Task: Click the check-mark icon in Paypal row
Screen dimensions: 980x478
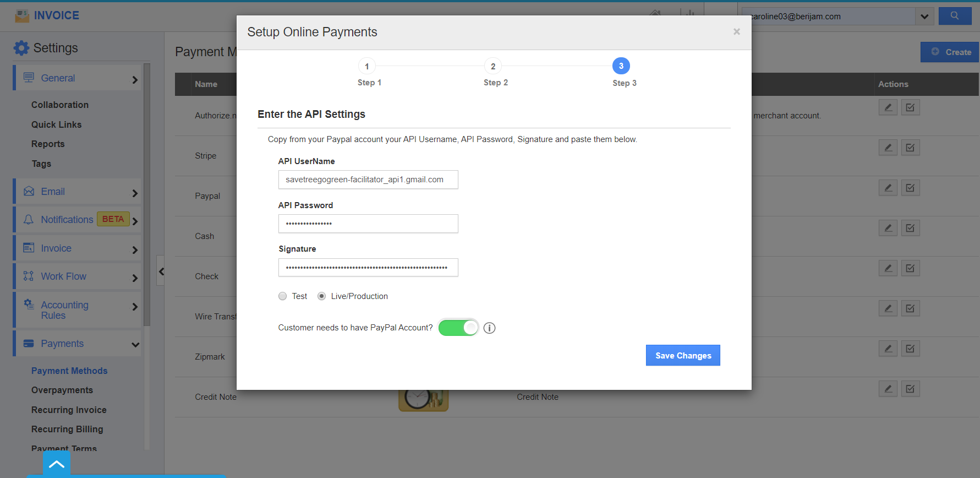Action: [911, 188]
